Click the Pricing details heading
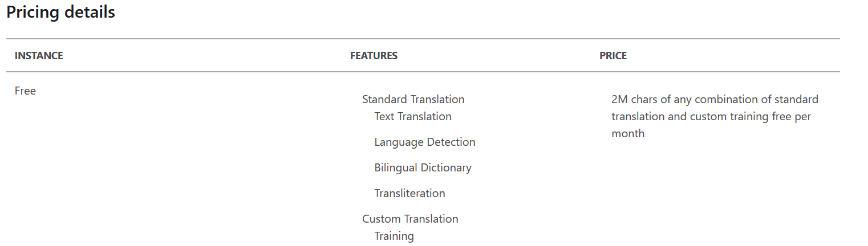This screenshot has width=868, height=246. point(60,13)
